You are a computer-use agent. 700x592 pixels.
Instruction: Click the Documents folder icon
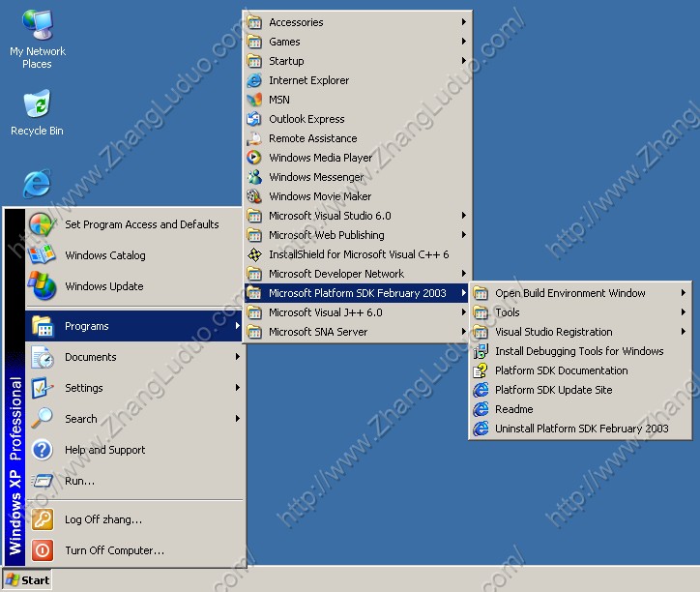click(x=43, y=357)
